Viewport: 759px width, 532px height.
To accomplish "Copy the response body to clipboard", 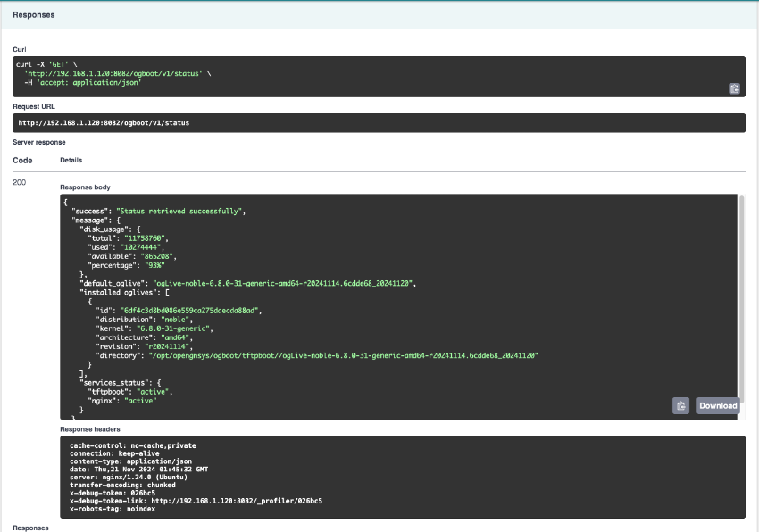I will click(680, 405).
